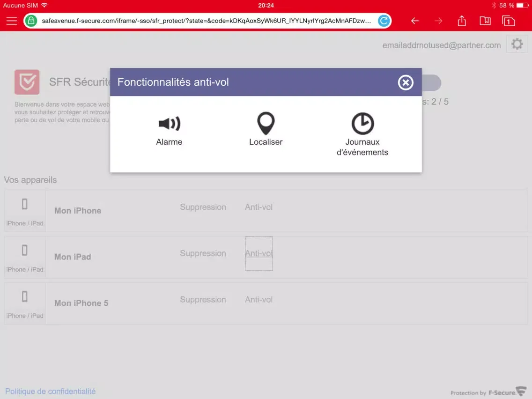Click Suppression for Mon iPad
532x399 pixels.
[x=203, y=253]
